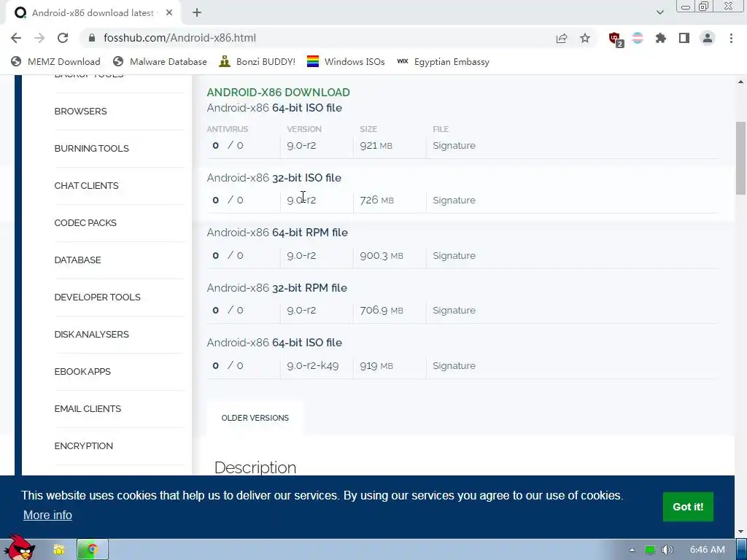Download Android-x86 32-bit ISO file
747x560 pixels.
tap(274, 178)
